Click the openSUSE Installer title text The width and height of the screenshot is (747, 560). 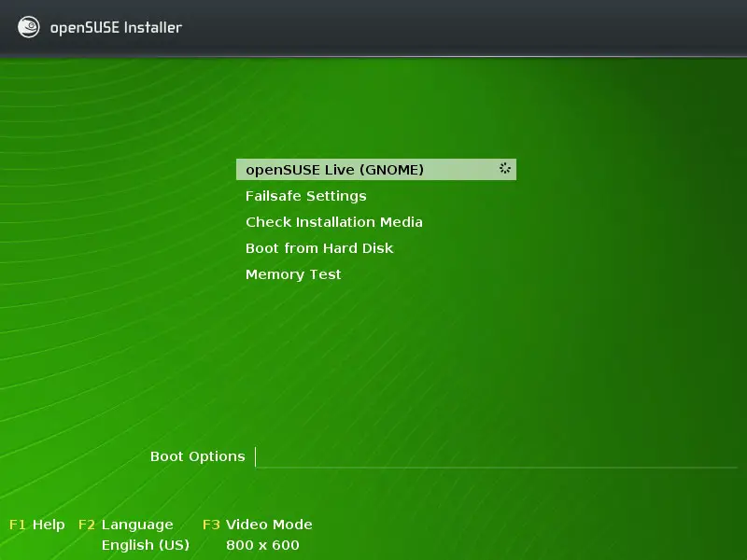(x=116, y=28)
